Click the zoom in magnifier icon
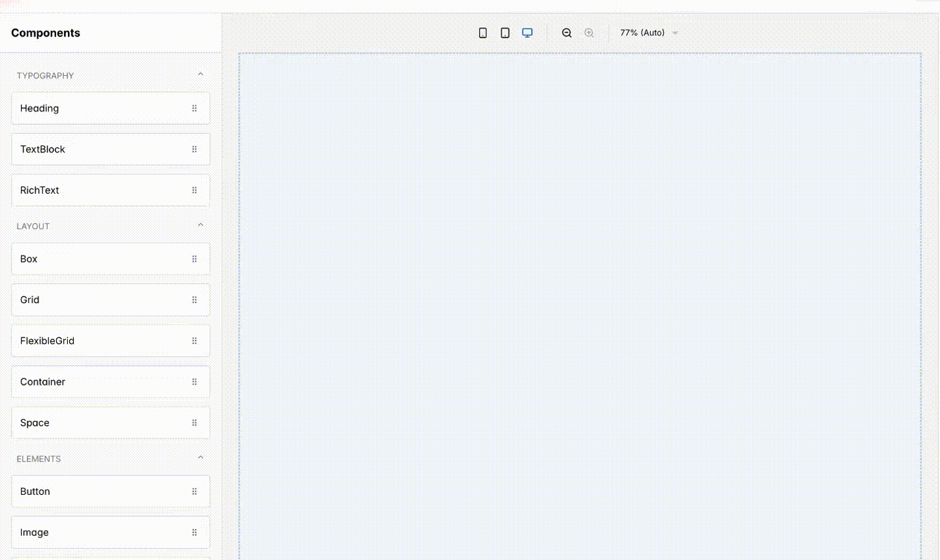The image size is (940, 560). point(588,32)
